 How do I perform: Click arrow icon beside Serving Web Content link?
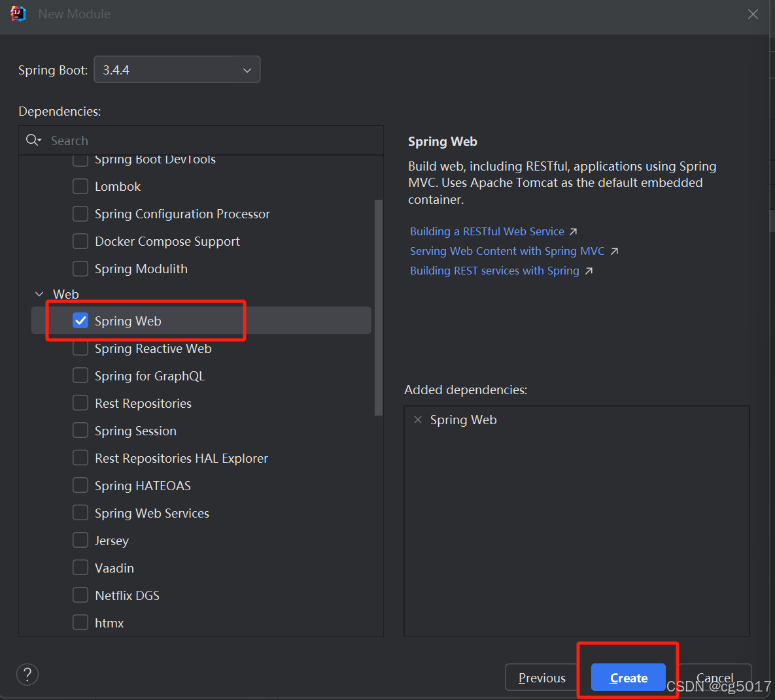pyautogui.click(x=614, y=252)
